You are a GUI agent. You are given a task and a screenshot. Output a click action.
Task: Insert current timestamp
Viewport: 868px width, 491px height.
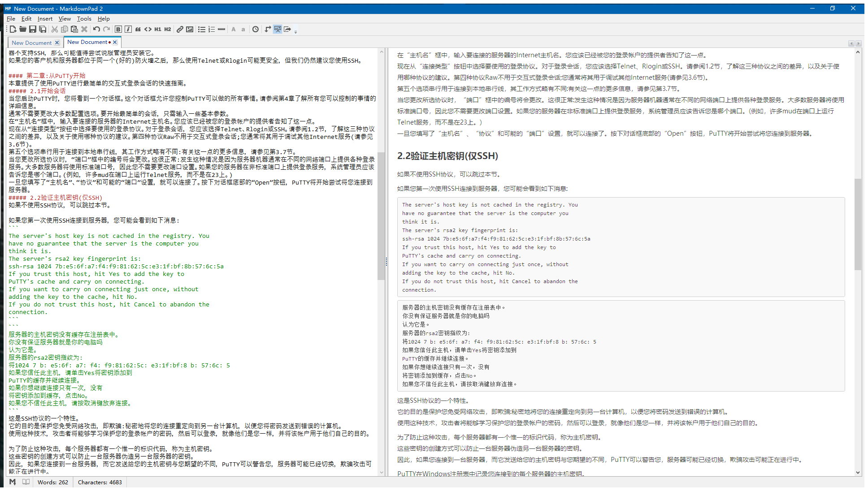(256, 29)
